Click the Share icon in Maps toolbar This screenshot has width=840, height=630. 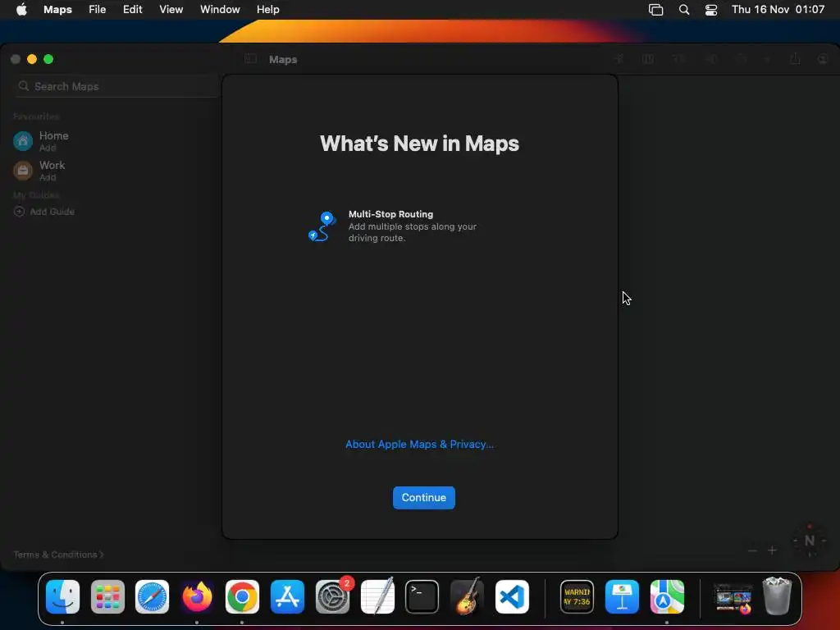(795, 58)
